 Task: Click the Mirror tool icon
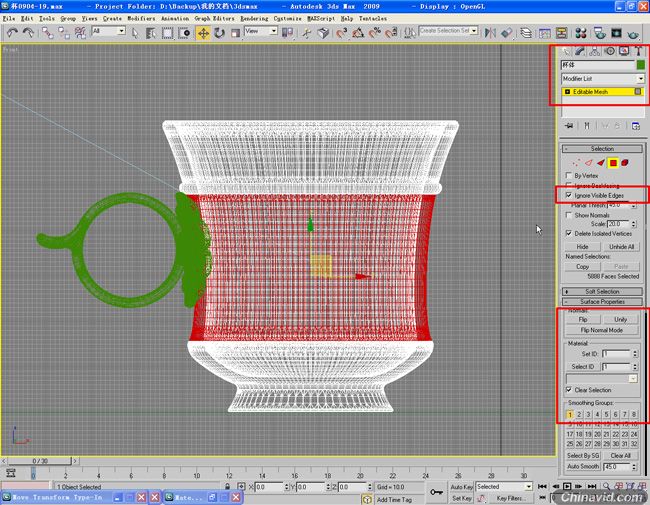(x=490, y=33)
